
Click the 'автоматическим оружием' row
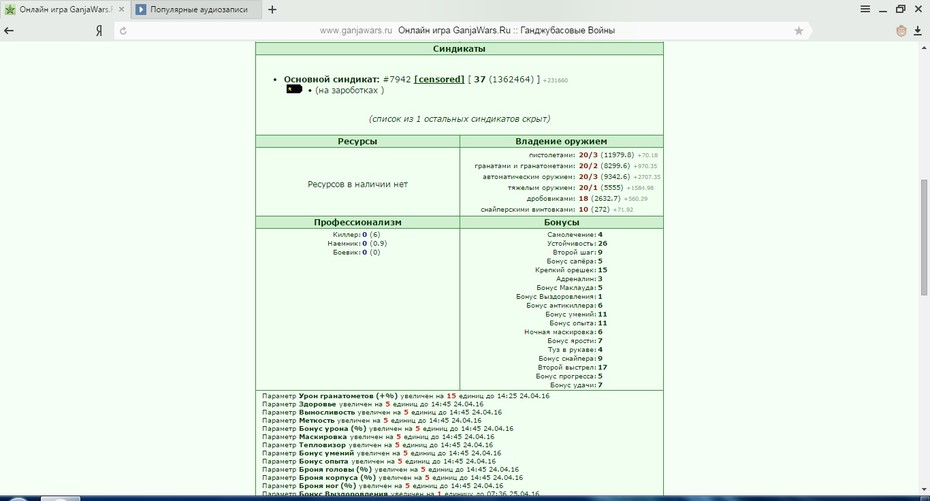[x=571, y=177]
